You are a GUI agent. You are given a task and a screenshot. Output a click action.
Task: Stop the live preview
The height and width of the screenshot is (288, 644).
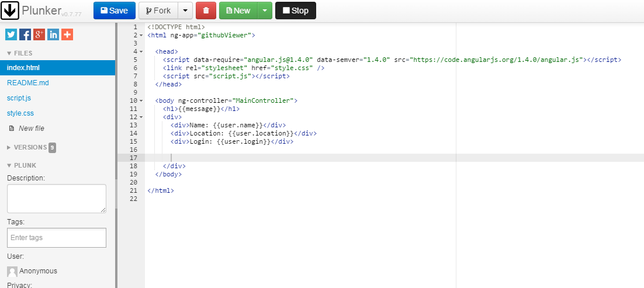coord(295,11)
